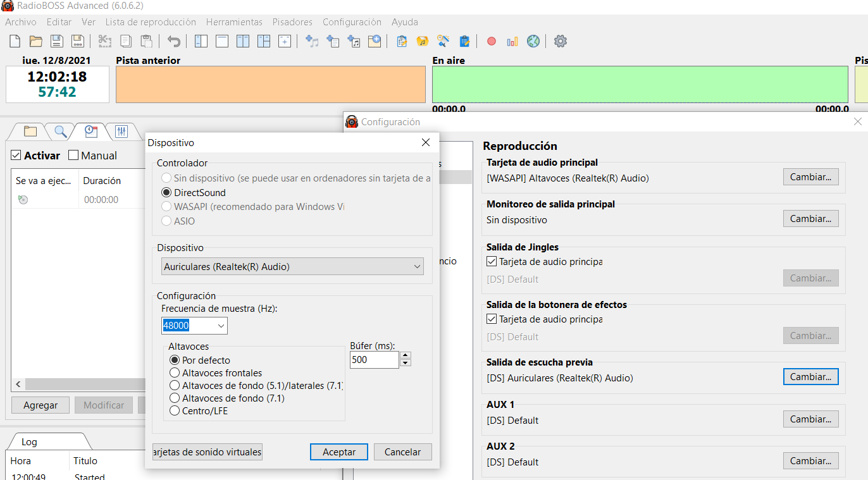Click the red record circle icon
Viewport: 868px width, 480px height.
pos(492,41)
